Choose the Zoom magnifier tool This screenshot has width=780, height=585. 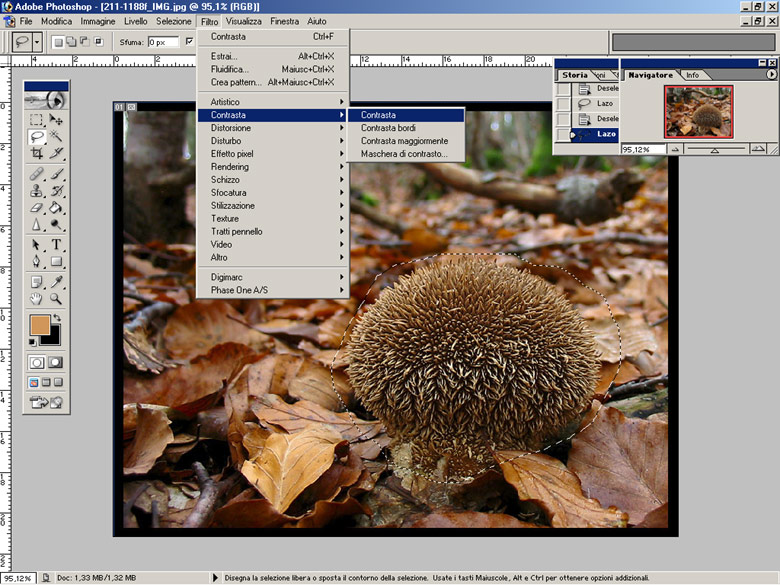[56, 298]
